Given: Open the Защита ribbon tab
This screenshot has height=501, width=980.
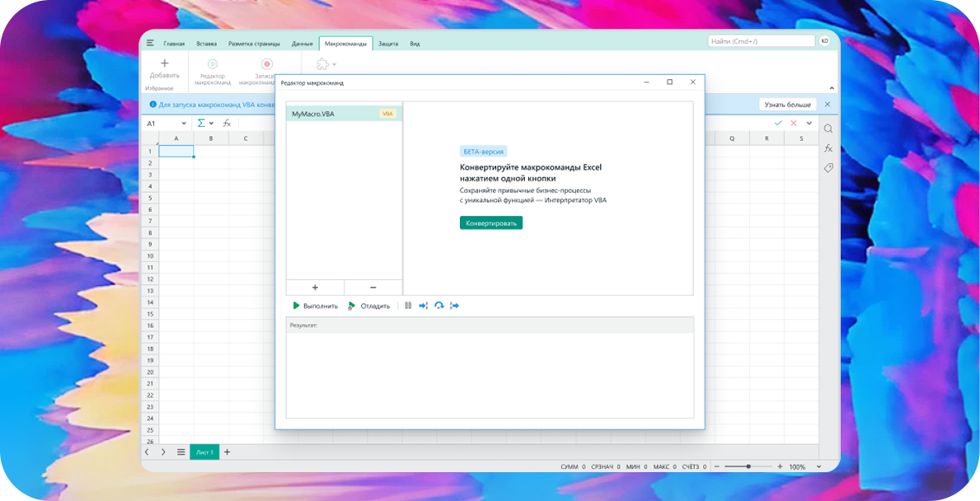Looking at the screenshot, I should [388, 44].
